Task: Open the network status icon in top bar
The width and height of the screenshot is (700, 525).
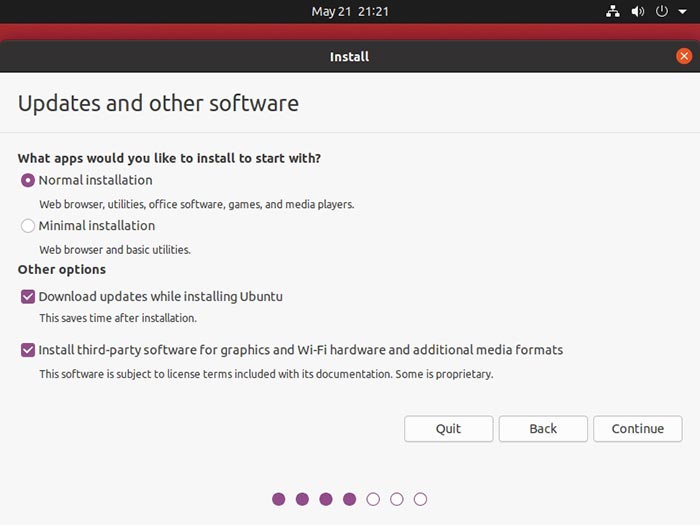Action: pos(612,11)
